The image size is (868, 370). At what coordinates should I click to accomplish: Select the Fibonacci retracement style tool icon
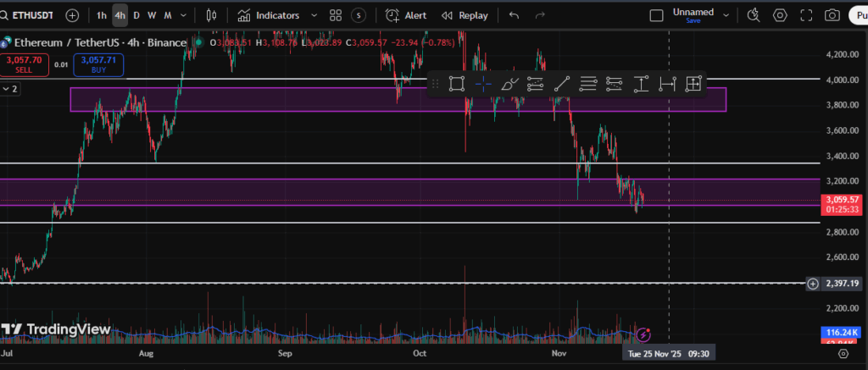614,84
